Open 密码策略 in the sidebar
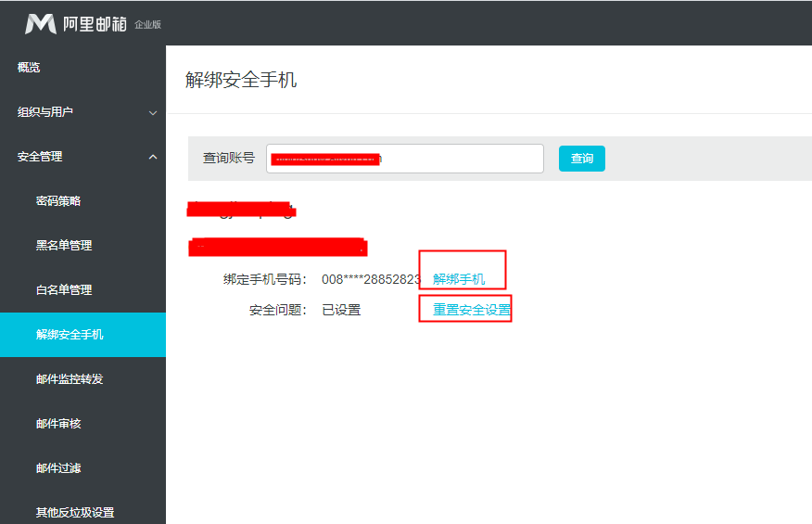The image size is (812, 524). (58, 201)
